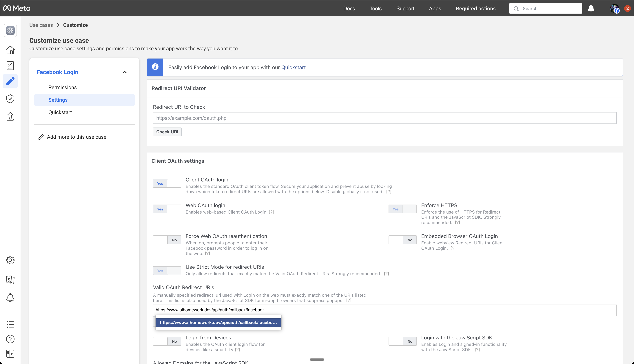Open Docs in the top navigation
Image resolution: width=634 pixels, height=364 pixels.
349,8
